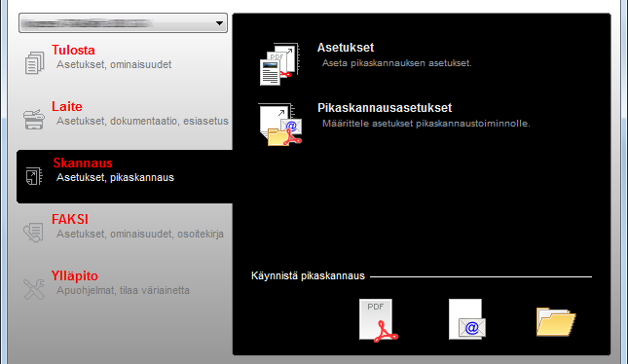Click the Laite multifunction printer icon

(34, 119)
